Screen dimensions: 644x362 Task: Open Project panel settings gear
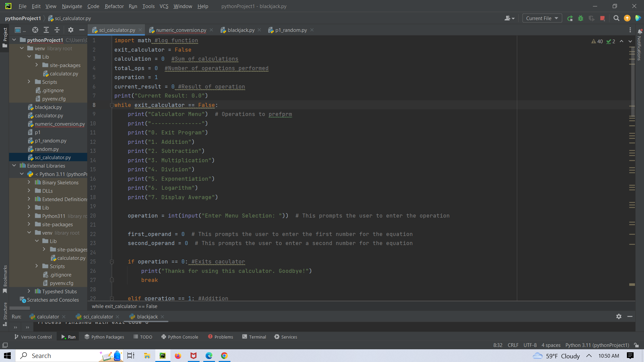pos(70,30)
